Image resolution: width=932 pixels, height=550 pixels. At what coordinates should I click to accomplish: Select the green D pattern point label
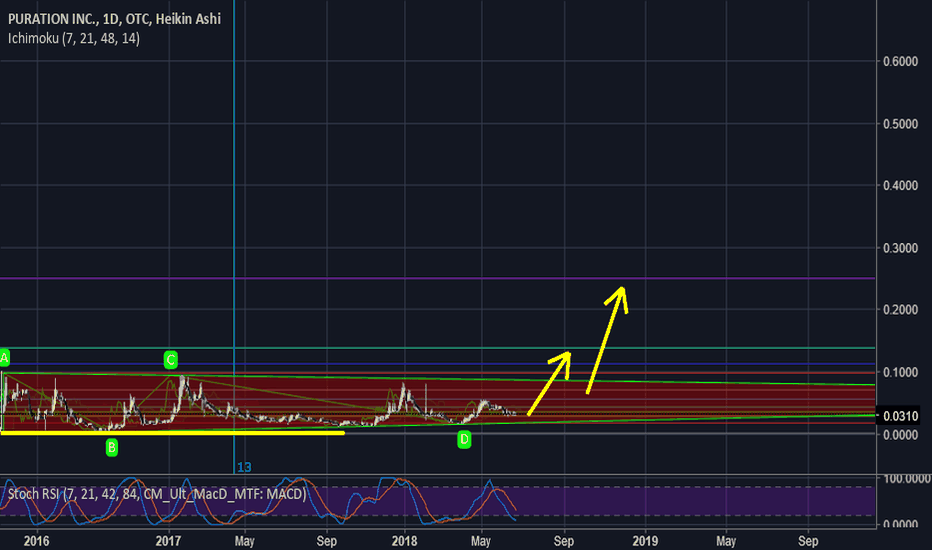tap(464, 440)
